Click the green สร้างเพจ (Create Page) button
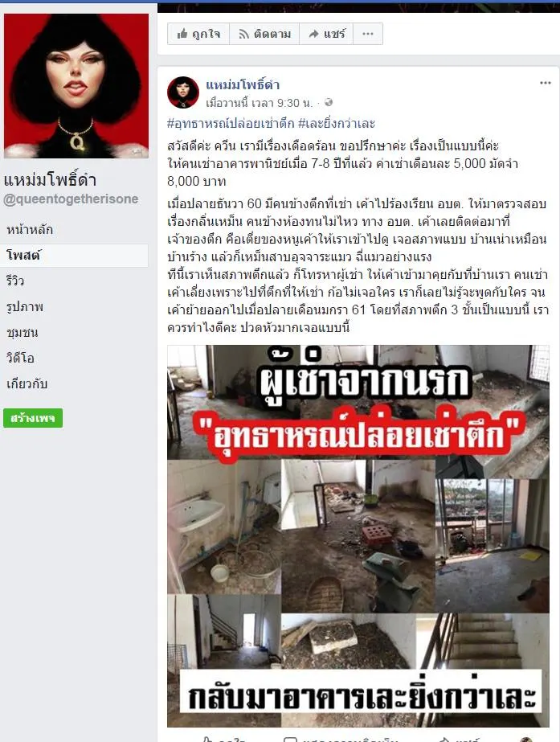Viewport: 560px width, 742px height. [x=33, y=418]
